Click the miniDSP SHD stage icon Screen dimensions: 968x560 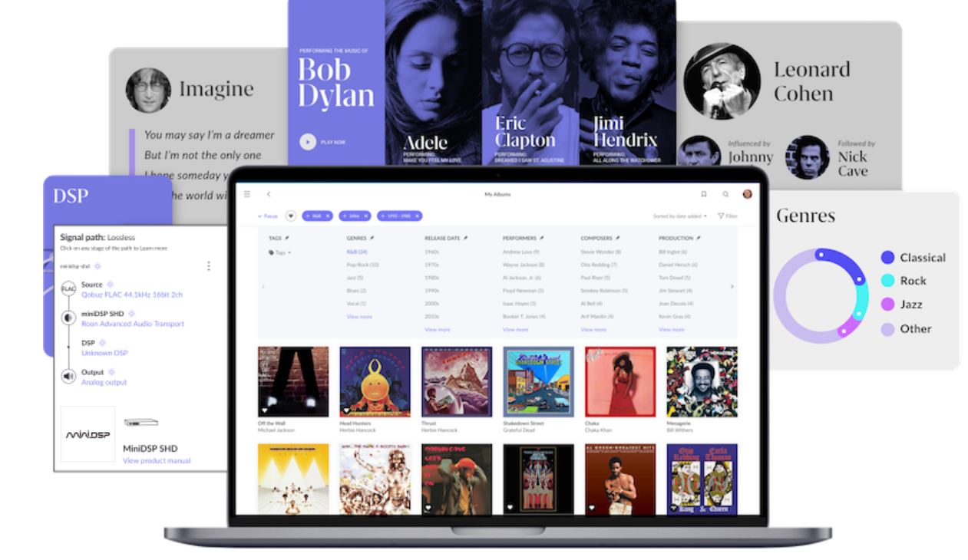tap(68, 318)
